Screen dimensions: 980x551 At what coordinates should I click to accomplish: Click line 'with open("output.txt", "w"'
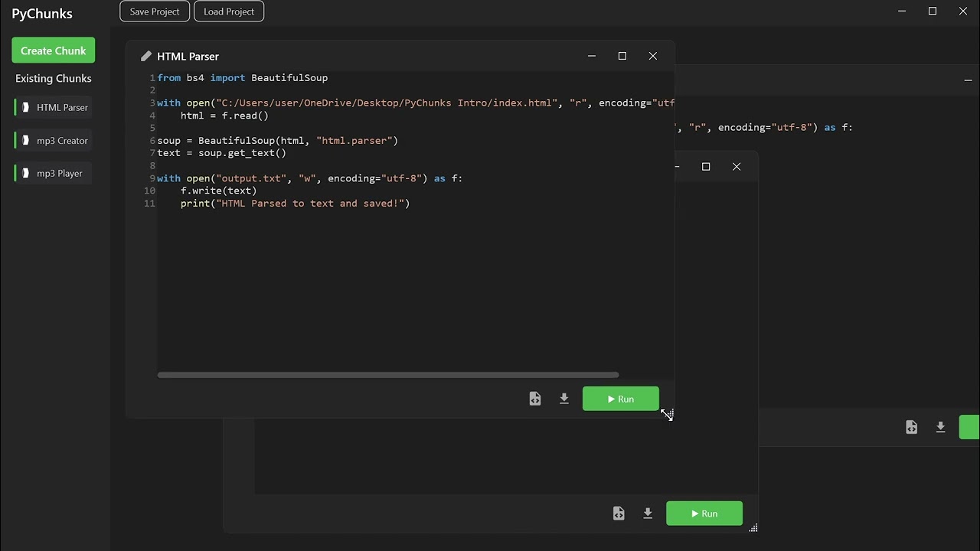(310, 178)
